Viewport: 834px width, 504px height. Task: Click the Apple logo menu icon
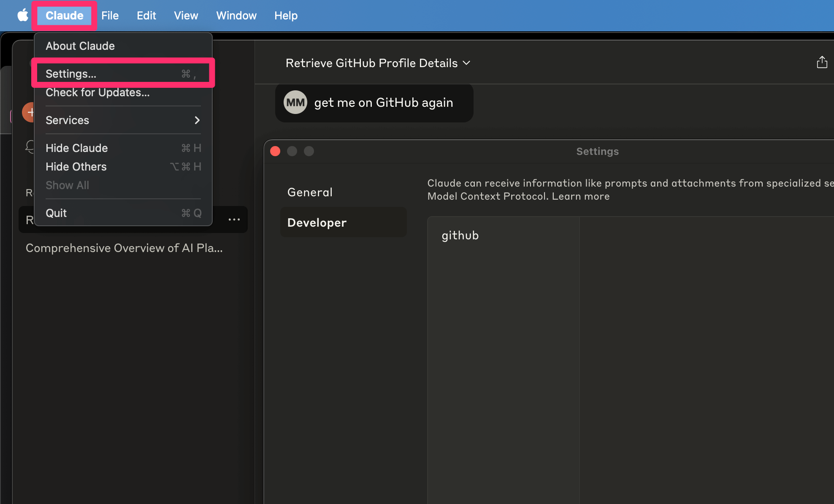coord(23,16)
